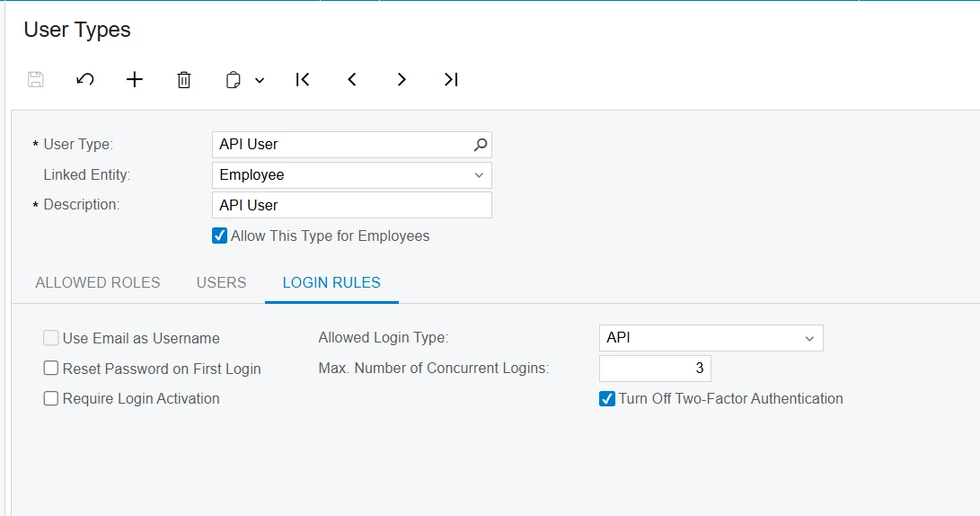Jump to the last record
This screenshot has width=980, height=516.
pyautogui.click(x=451, y=79)
